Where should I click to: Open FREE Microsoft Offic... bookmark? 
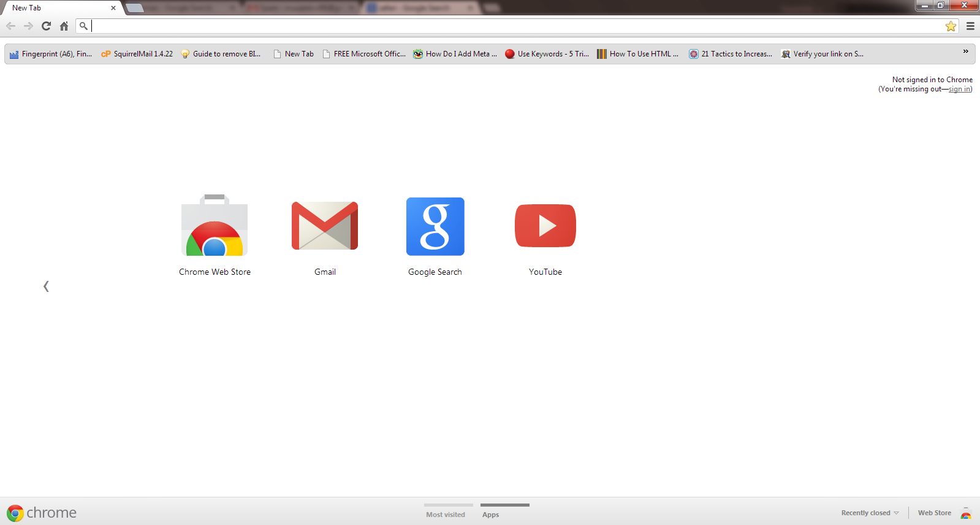(364, 54)
